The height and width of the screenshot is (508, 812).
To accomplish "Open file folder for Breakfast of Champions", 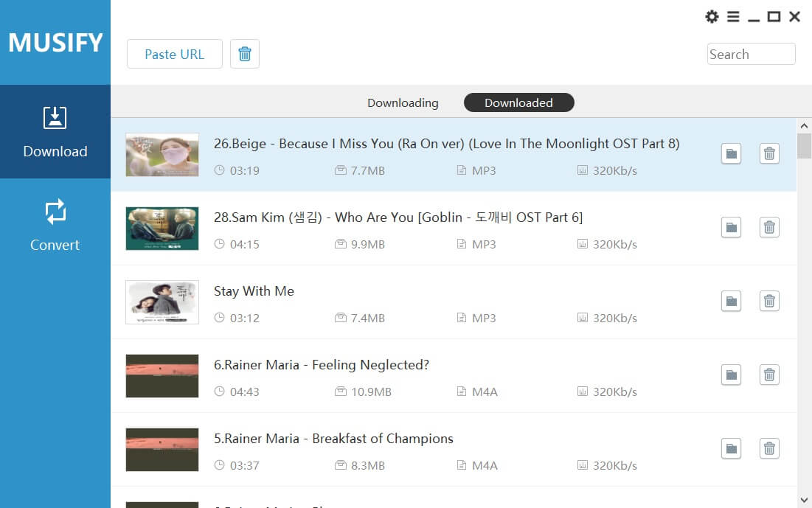I will coord(731,448).
